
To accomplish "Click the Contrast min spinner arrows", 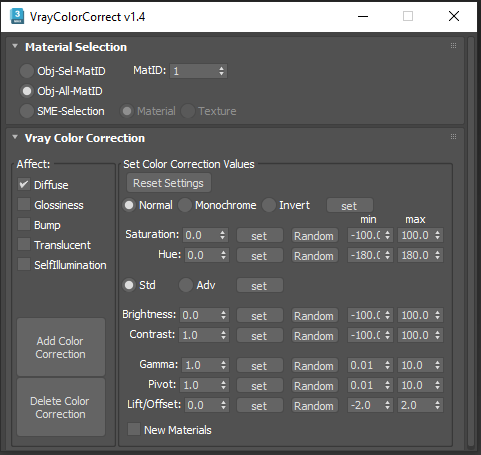I will pos(387,335).
